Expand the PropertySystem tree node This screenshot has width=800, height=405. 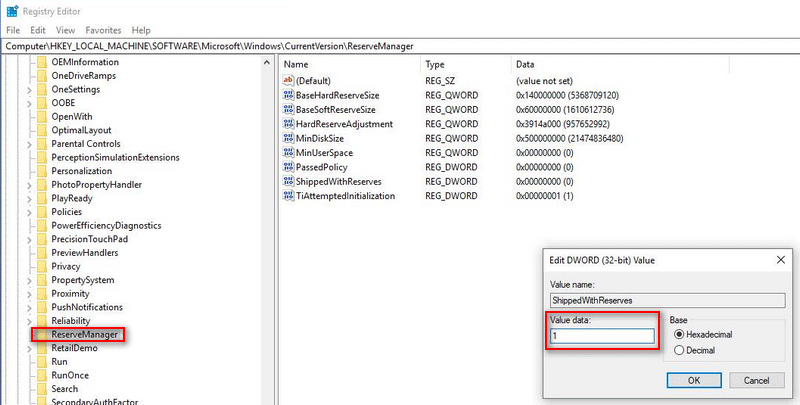[x=30, y=280]
